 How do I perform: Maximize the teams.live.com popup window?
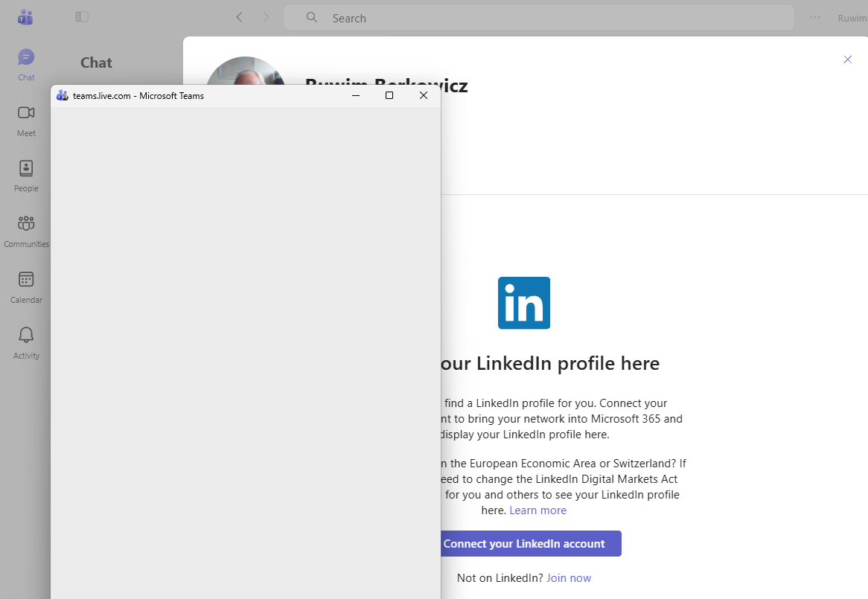(389, 95)
